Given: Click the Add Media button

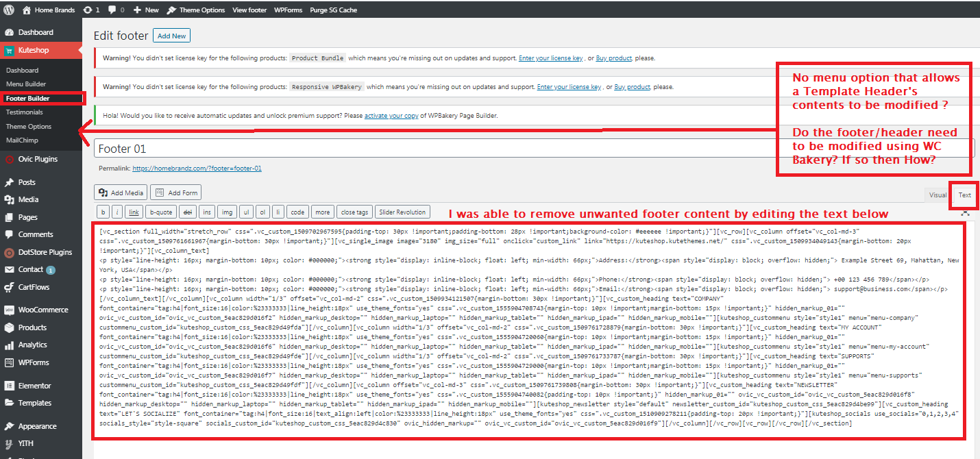Looking at the screenshot, I should pos(121,193).
